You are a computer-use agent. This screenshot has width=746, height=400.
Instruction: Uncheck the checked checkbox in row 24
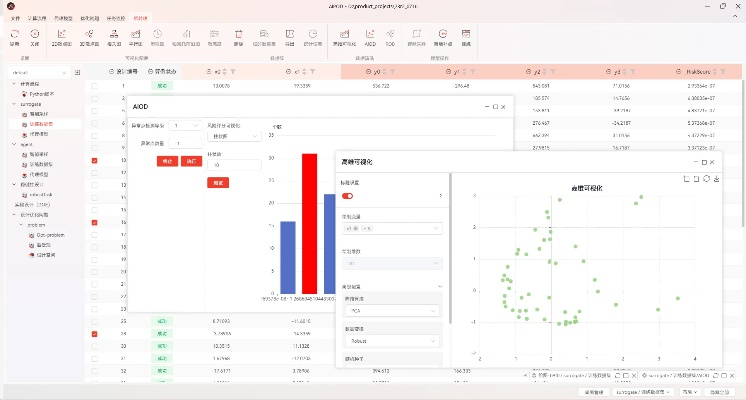[x=94, y=334]
